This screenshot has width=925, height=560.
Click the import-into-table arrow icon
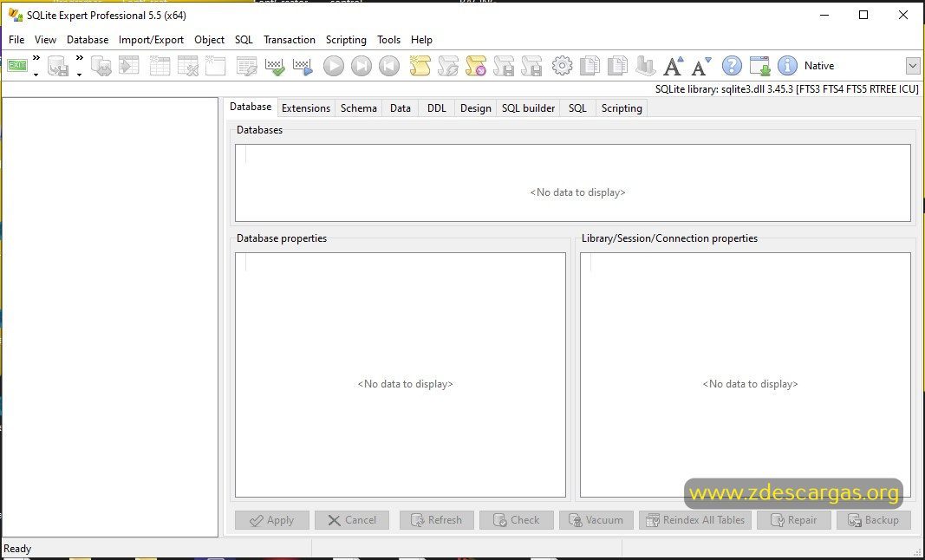(128, 66)
